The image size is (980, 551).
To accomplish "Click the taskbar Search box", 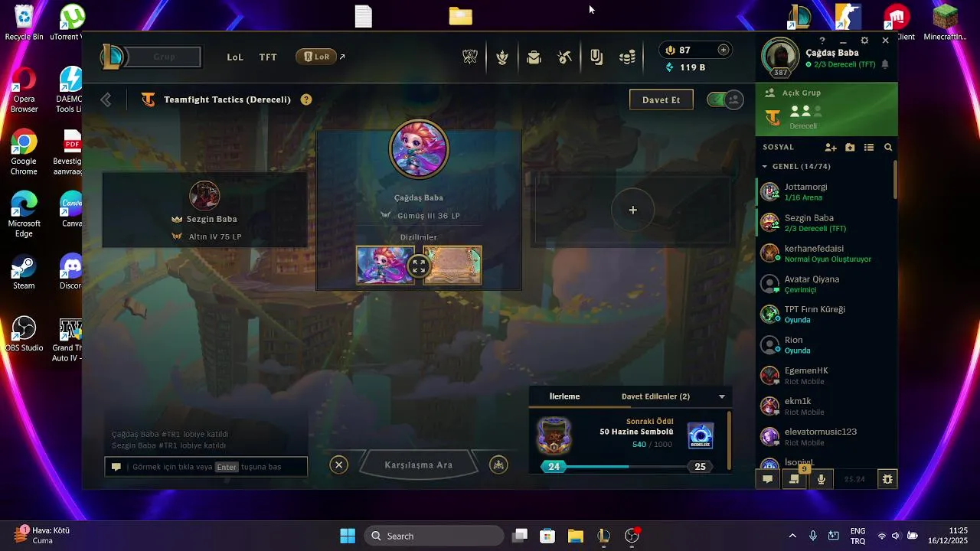I will [x=433, y=536].
